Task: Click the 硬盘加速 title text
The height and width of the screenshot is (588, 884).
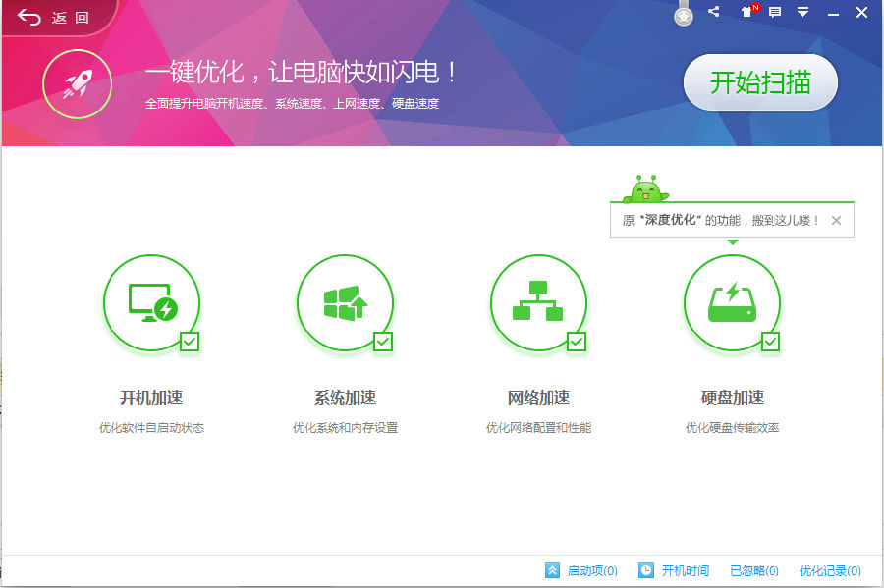Action: [733, 399]
